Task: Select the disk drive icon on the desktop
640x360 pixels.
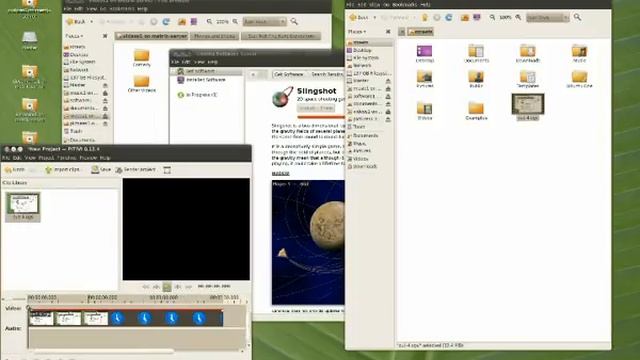Action: tap(29, 40)
